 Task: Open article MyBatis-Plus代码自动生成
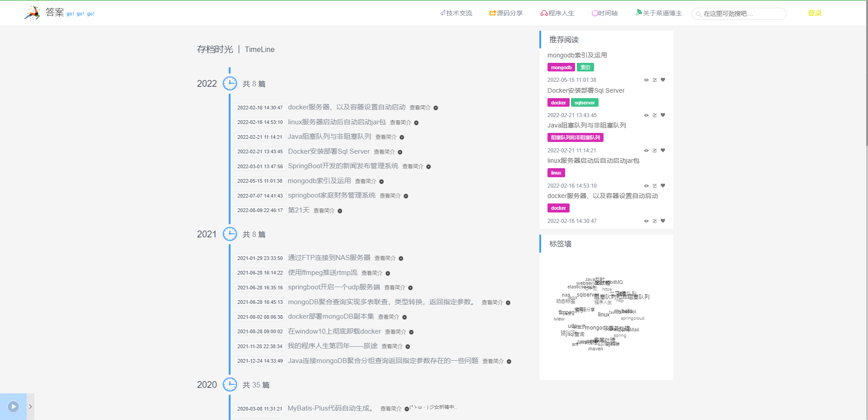point(332,408)
